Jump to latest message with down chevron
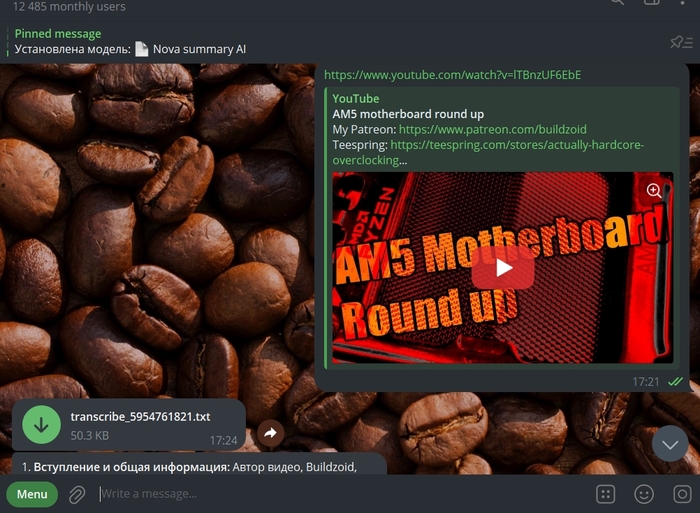This screenshot has width=700, height=513. [670, 444]
